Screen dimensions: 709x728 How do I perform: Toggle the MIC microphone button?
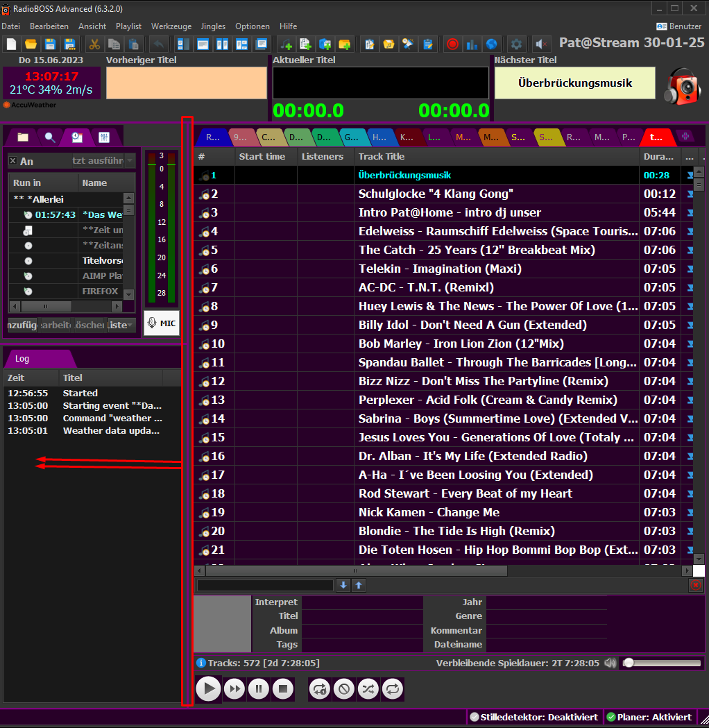pos(162,323)
